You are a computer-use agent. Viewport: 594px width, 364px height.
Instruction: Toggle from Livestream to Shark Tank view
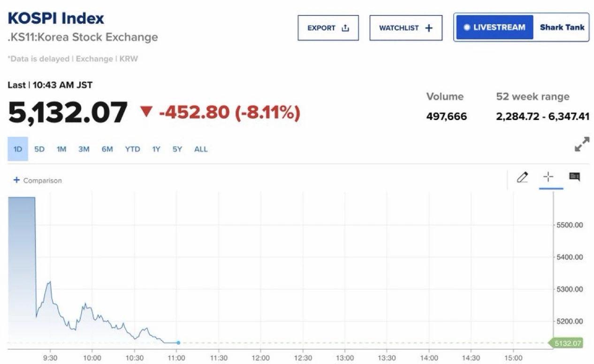(561, 27)
